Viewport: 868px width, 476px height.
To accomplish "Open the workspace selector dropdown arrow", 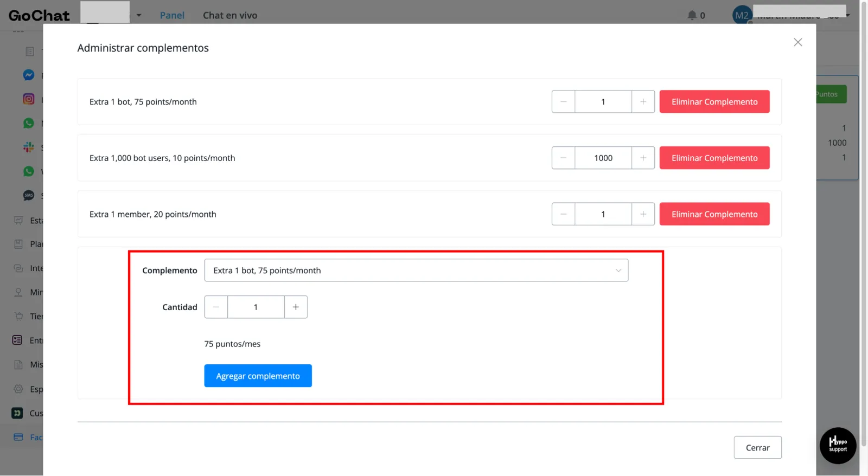I will coord(139,15).
